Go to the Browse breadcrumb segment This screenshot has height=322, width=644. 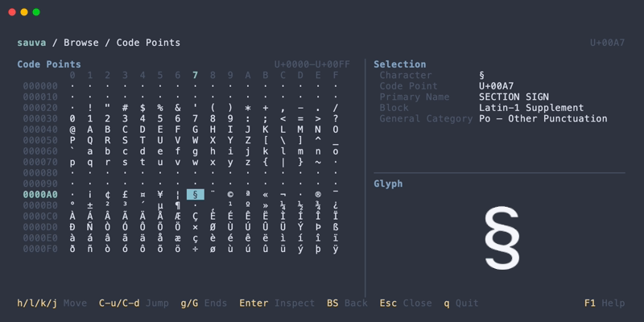pos(81,43)
